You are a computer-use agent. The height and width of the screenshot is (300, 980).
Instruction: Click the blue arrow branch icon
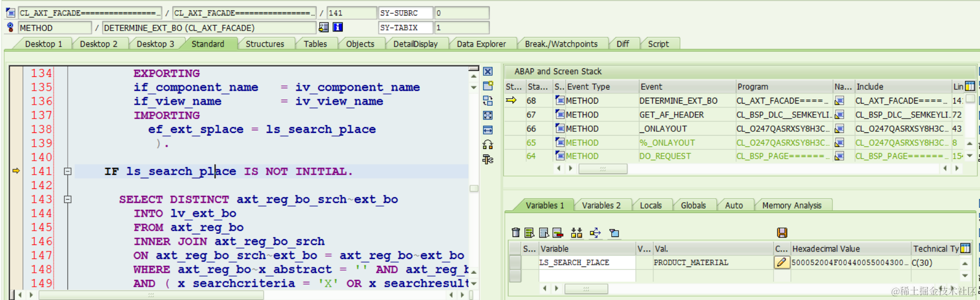point(595,232)
